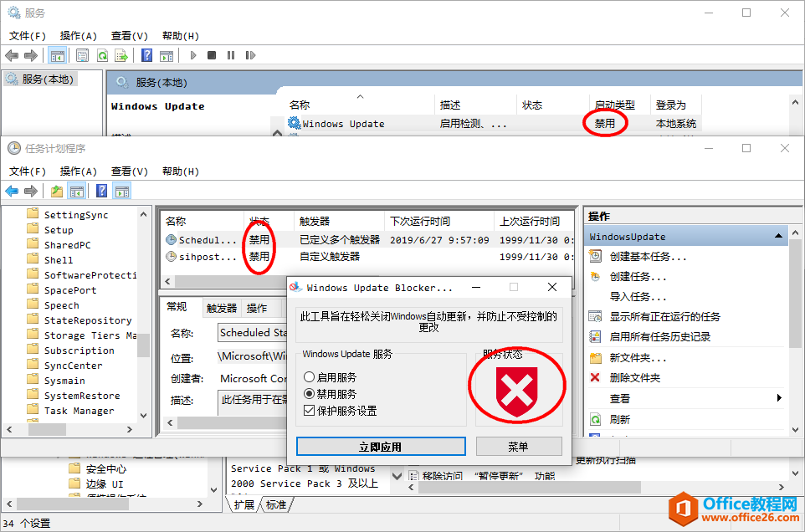This screenshot has width=805, height=532.
Task: Open properties icon in Services toolbar
Action: (82, 55)
